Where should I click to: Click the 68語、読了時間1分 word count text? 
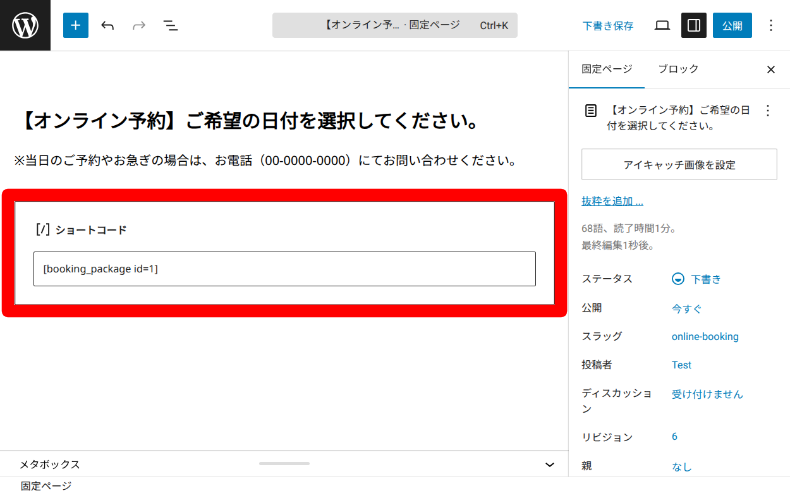pyautogui.click(x=628, y=228)
